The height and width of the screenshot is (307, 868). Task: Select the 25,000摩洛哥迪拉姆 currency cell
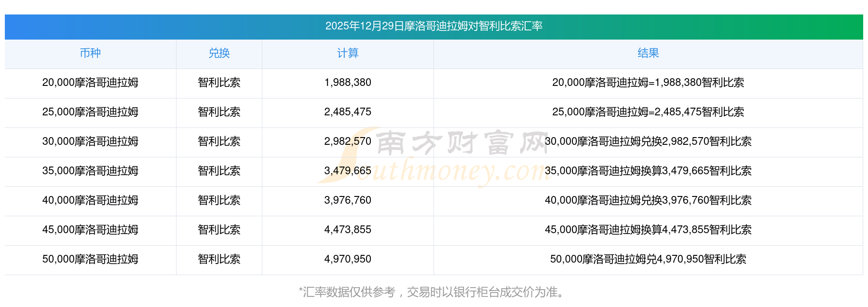point(90,112)
